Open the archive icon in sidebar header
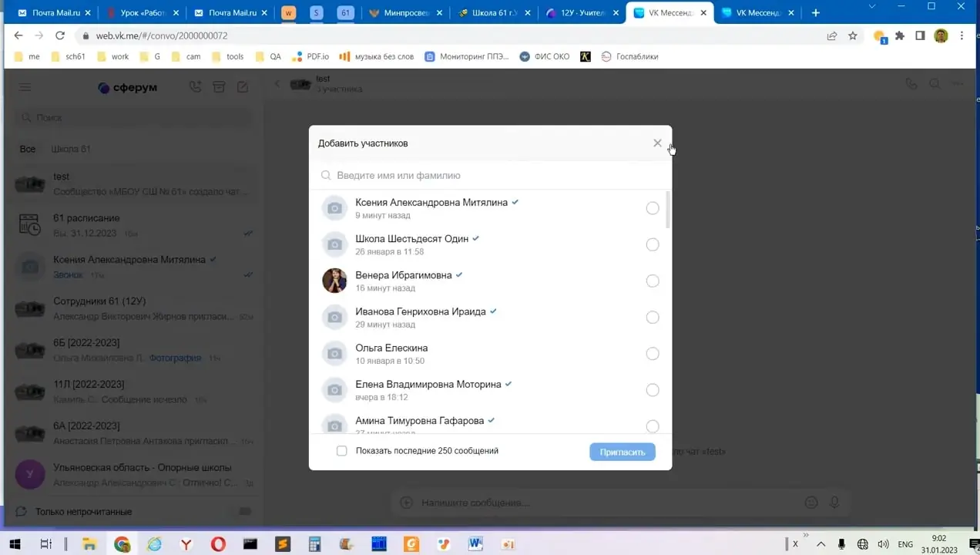 pos(219,87)
